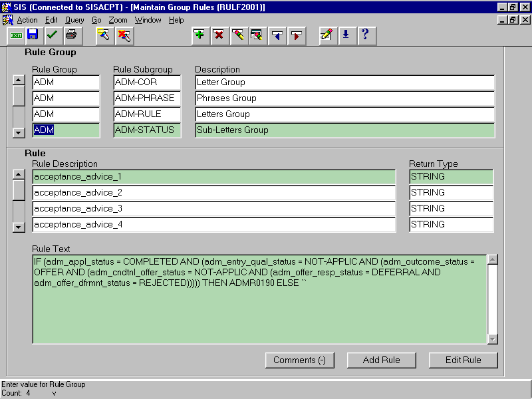Click the Comments (-) button

pyautogui.click(x=299, y=360)
